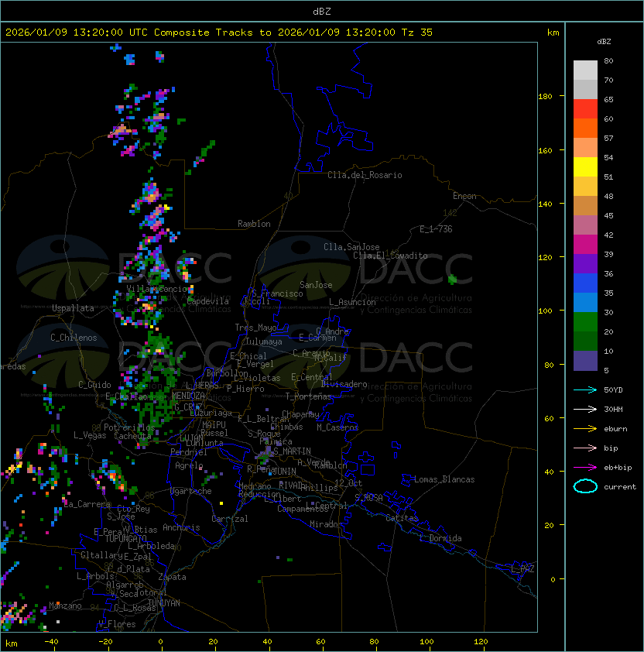This screenshot has height=652, width=644.
Task: Select the purple swatch in dBZ scale
Action: 585,263
